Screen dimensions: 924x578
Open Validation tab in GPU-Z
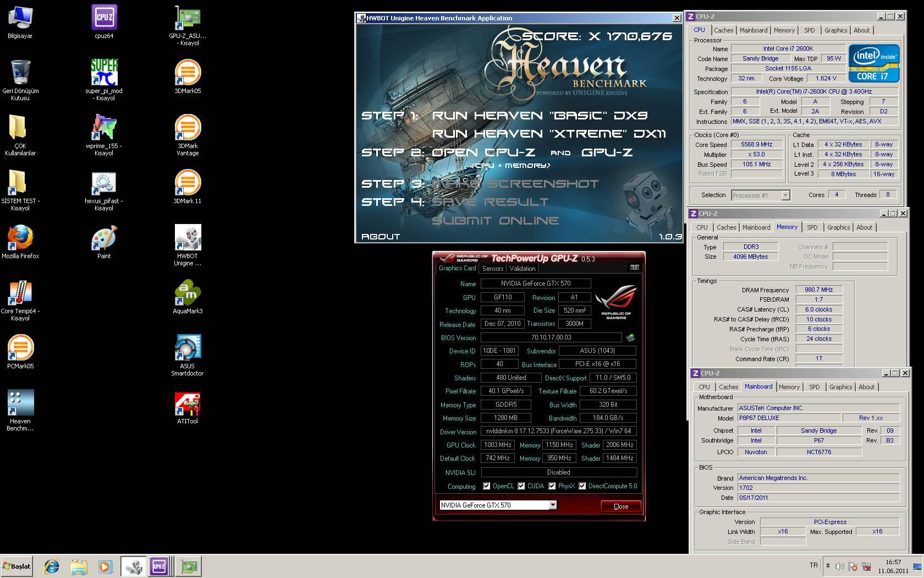pyautogui.click(x=522, y=269)
